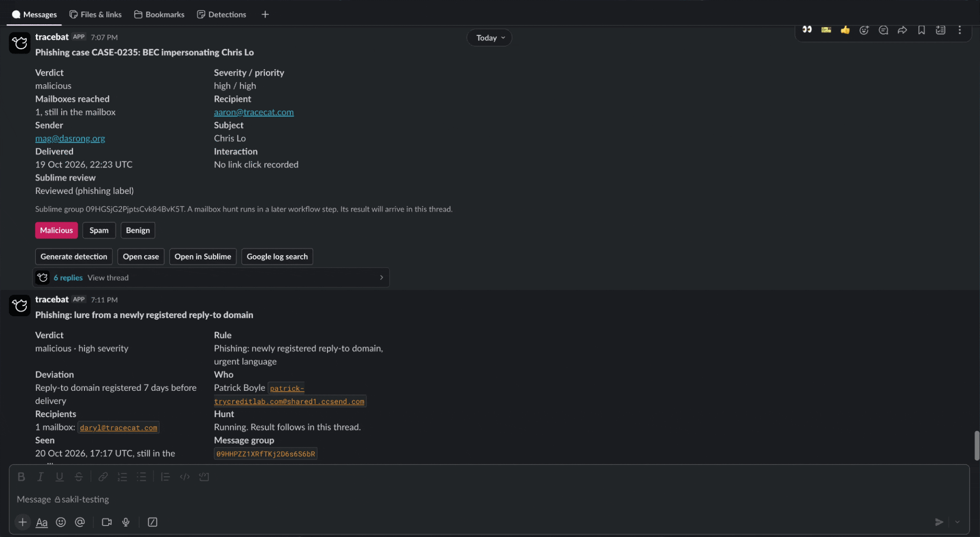980x537 pixels.
Task: Record an audio clip with microphone
Action: tap(126, 522)
